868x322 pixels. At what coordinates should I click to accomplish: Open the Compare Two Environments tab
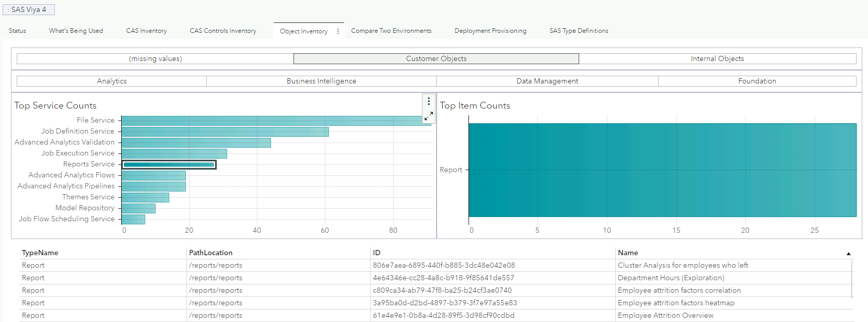click(x=391, y=31)
